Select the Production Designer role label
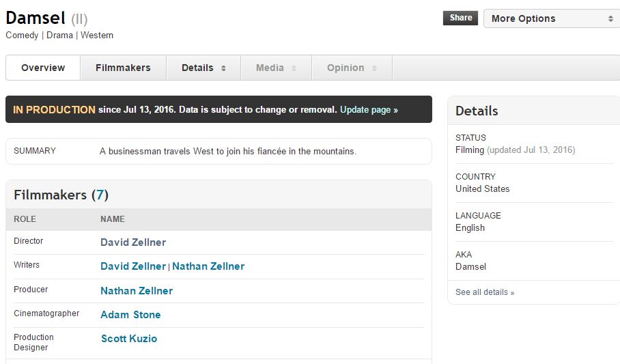Image resolution: width=620 pixels, height=364 pixels. pyautogui.click(x=33, y=342)
